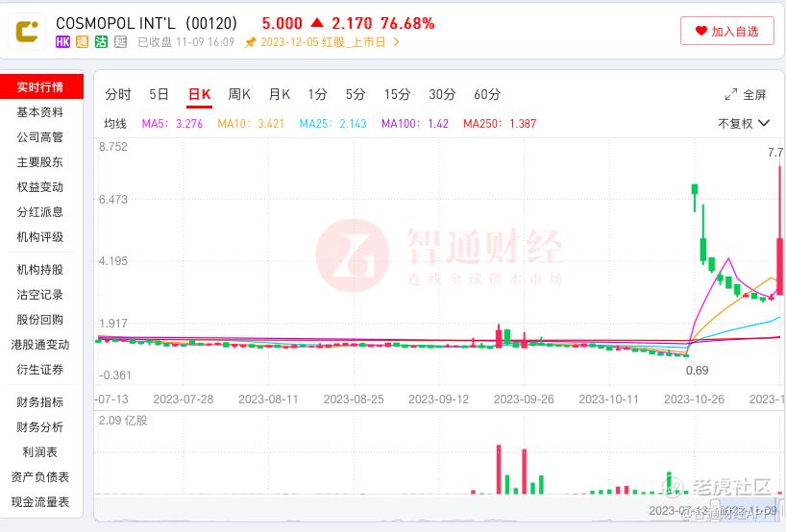Click the MA25: 2.143 indicator label
The height and width of the screenshot is (532, 786).
(332, 124)
